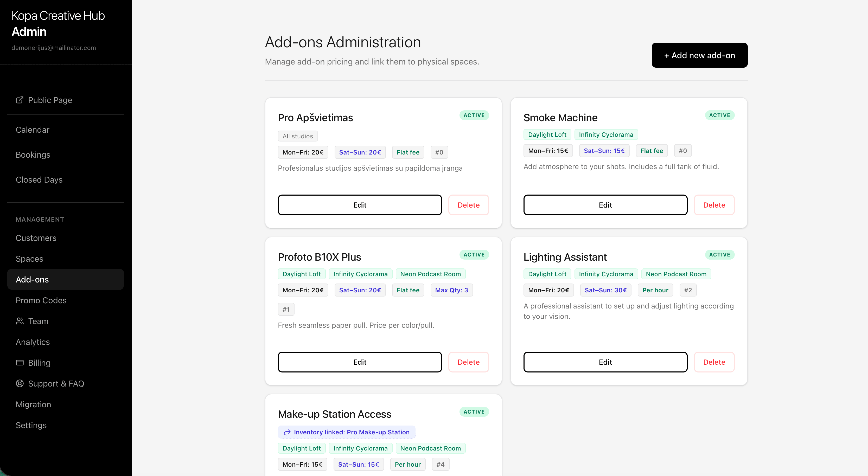Delete the Lighting Assistant add-on
This screenshot has width=868, height=476.
pyautogui.click(x=714, y=362)
